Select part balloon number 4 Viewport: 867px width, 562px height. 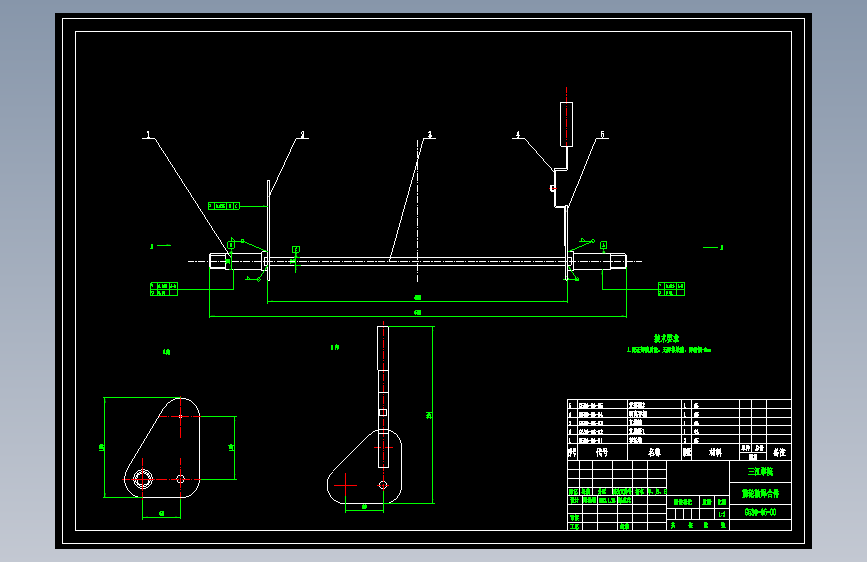518,134
